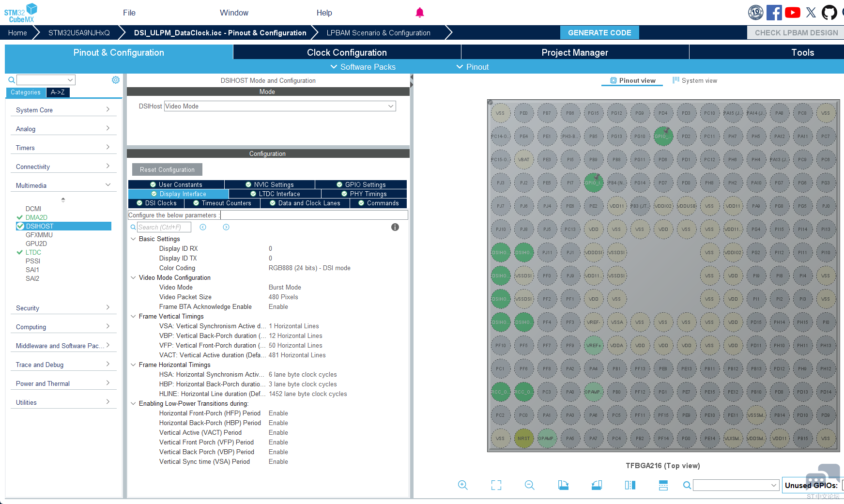The width and height of the screenshot is (844, 504).
Task: Click the NRST pin on the chip
Action: pos(523,438)
